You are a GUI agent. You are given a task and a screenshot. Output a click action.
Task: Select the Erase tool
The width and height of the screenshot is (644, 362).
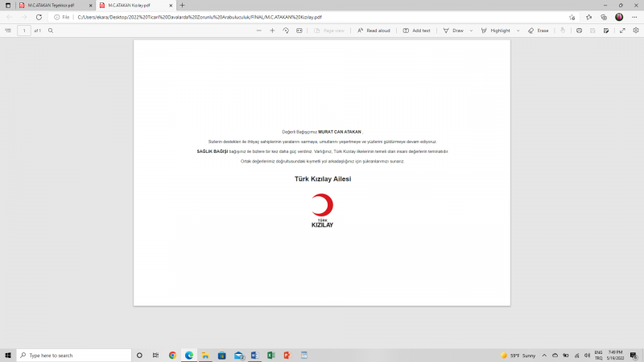coord(538,31)
